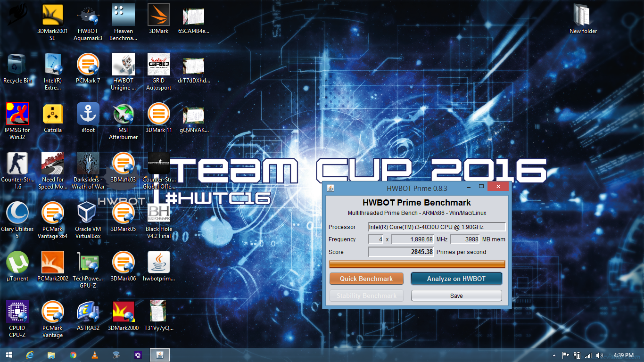Select the GRID Autosport icon

coord(159,72)
